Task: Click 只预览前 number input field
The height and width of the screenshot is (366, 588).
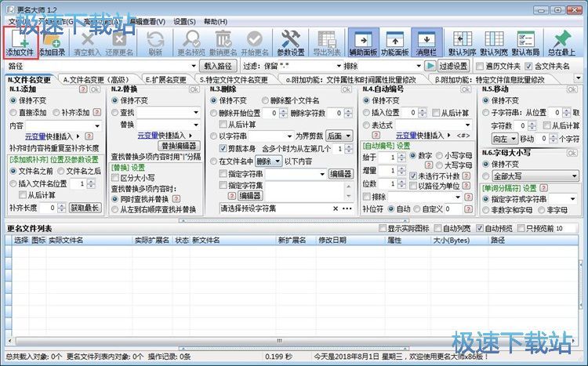Action: point(564,228)
